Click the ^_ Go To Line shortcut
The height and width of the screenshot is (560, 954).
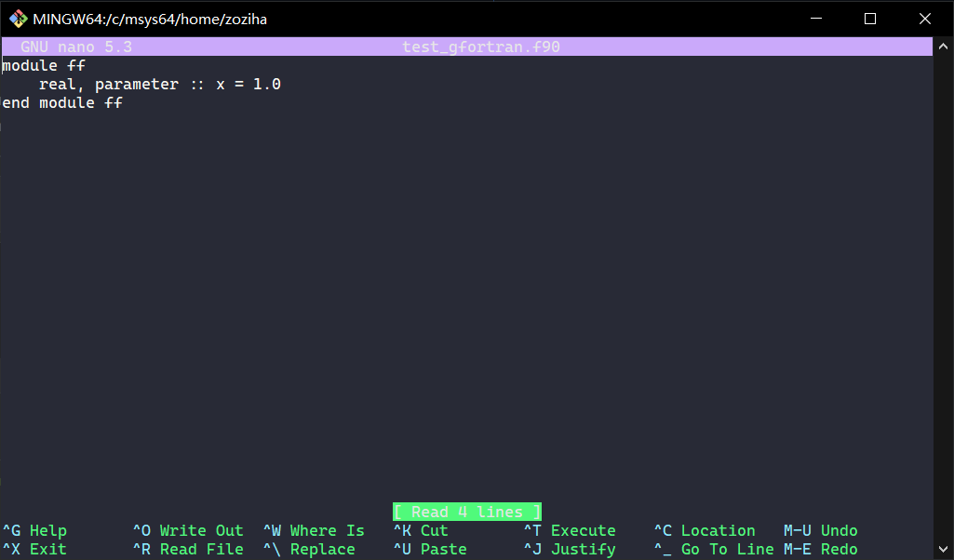(x=714, y=549)
